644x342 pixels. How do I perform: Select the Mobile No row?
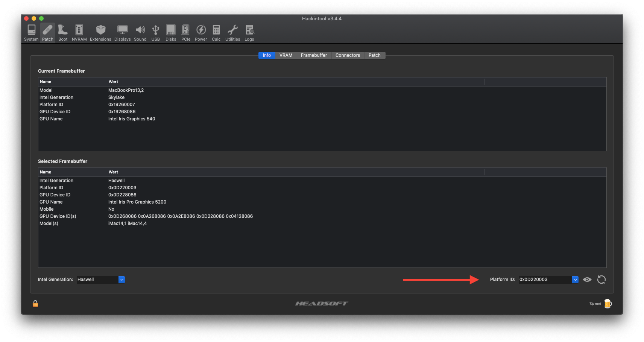322,209
